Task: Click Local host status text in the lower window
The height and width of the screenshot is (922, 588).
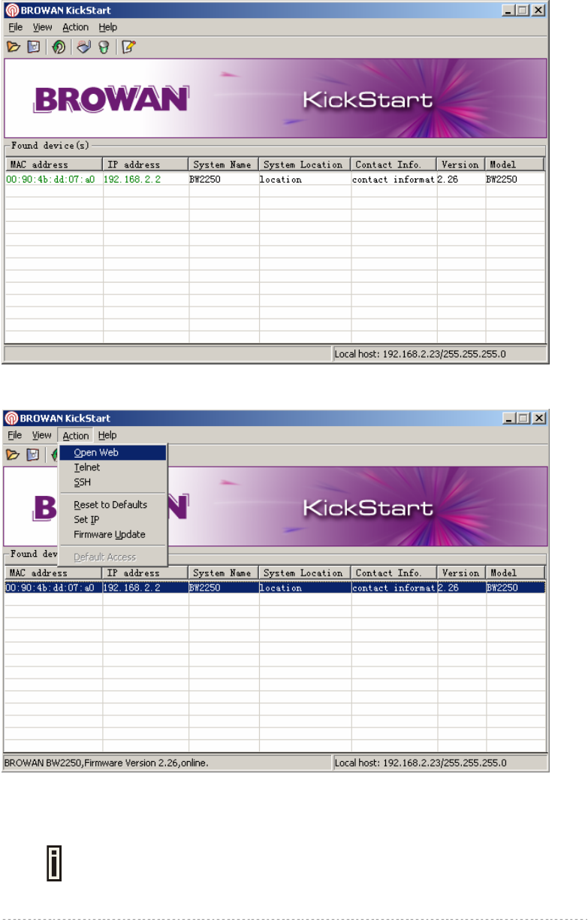Action: (421, 762)
